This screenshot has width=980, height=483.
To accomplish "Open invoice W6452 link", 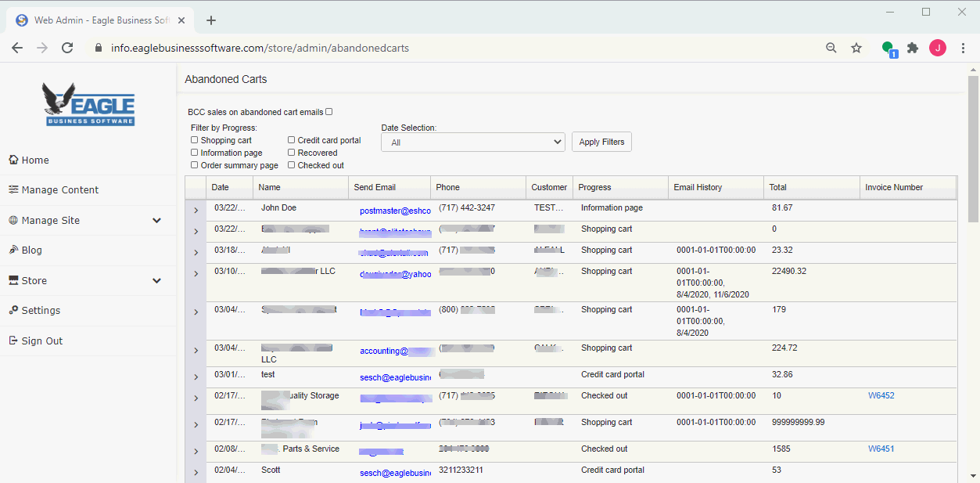I will [881, 396].
